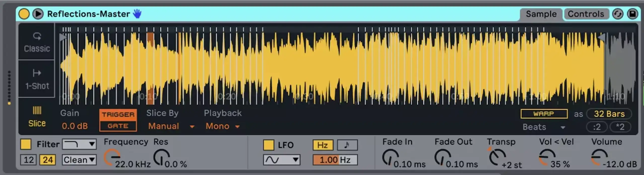Open the Slice By Manual dropdown

point(171,126)
